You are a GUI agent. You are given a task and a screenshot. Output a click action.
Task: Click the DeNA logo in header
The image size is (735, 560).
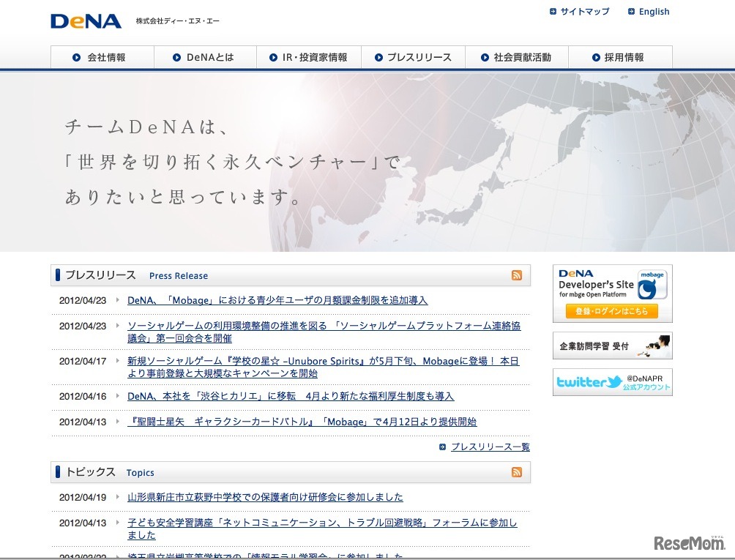pos(86,21)
